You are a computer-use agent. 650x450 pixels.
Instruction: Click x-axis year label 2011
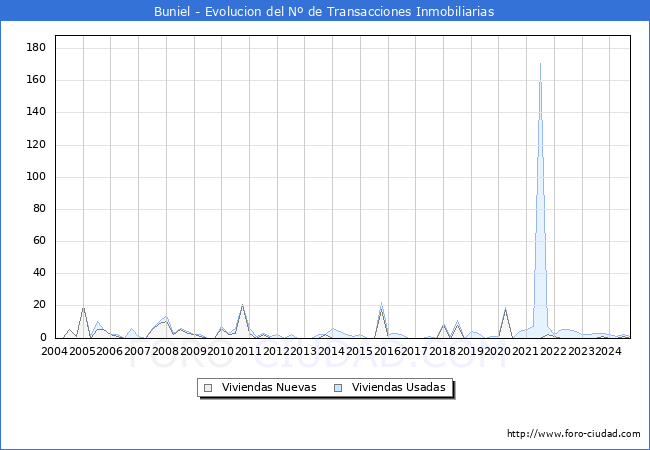pos(248,351)
